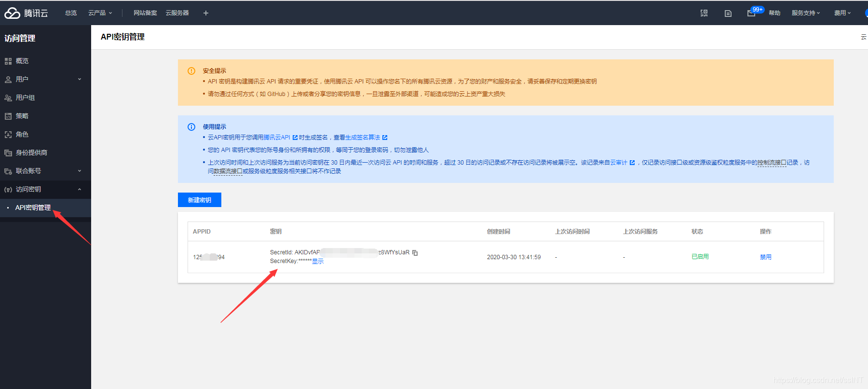This screenshot has width=868, height=389.
Task: Open the 生成签名算法 link
Action: point(363,138)
